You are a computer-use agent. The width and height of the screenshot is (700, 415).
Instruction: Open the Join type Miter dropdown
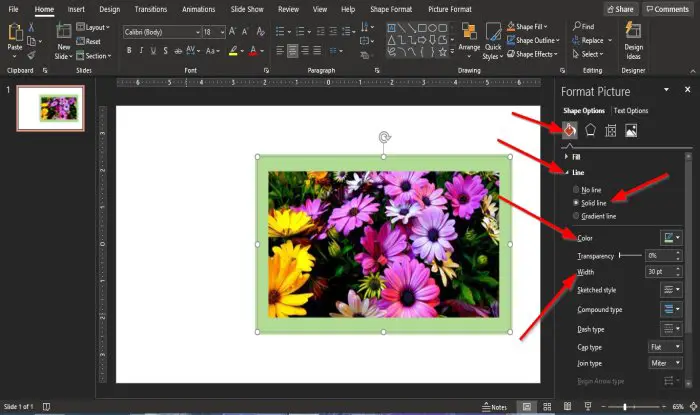click(x=665, y=363)
